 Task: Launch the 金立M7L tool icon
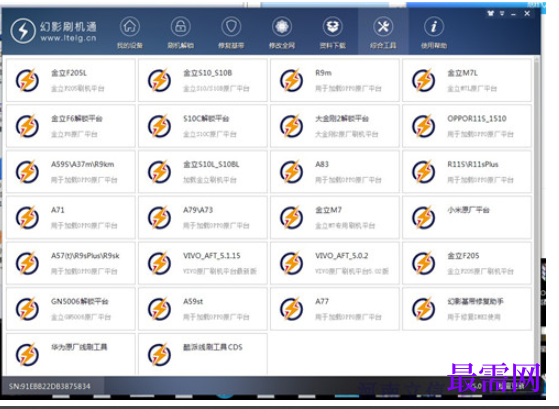424,80
